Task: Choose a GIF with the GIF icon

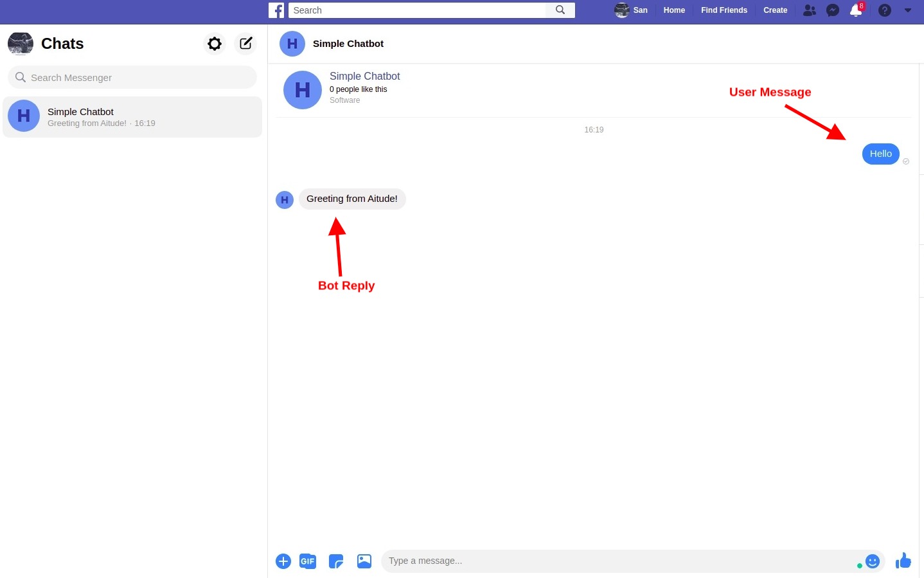Action: tap(308, 561)
